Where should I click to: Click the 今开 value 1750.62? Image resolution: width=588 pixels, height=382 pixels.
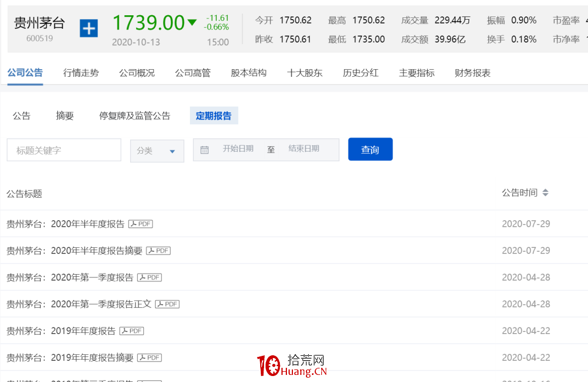pos(296,20)
